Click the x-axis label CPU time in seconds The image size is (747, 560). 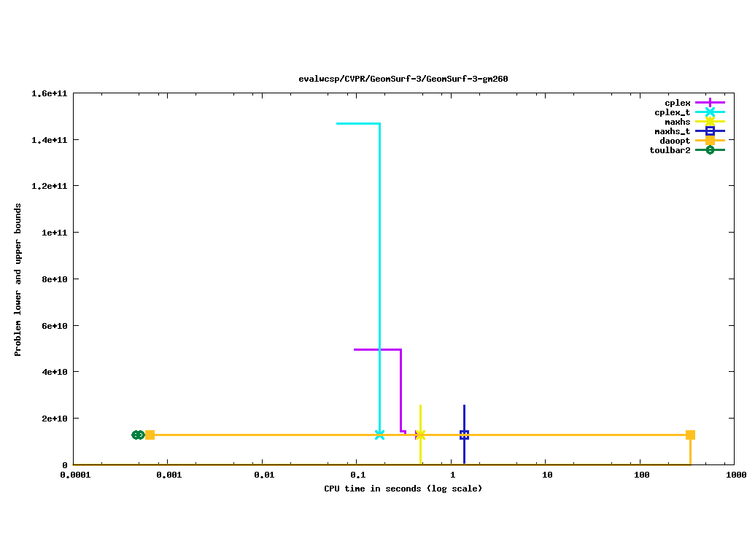[403, 489]
